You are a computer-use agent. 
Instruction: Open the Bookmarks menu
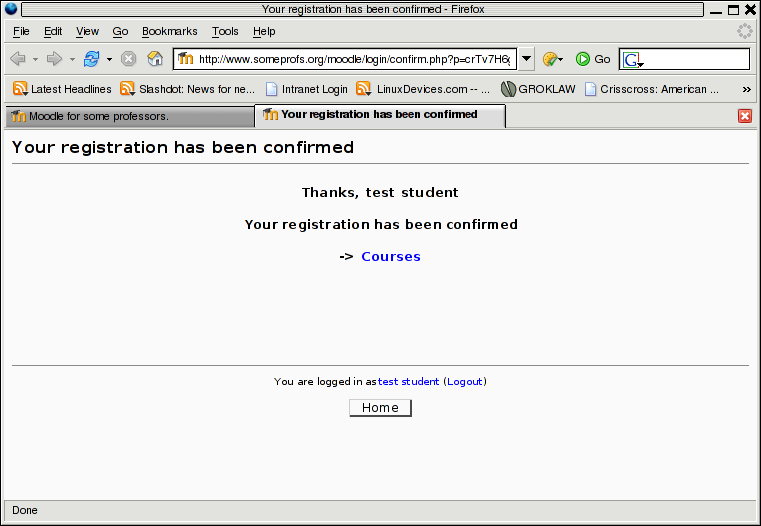[169, 32]
